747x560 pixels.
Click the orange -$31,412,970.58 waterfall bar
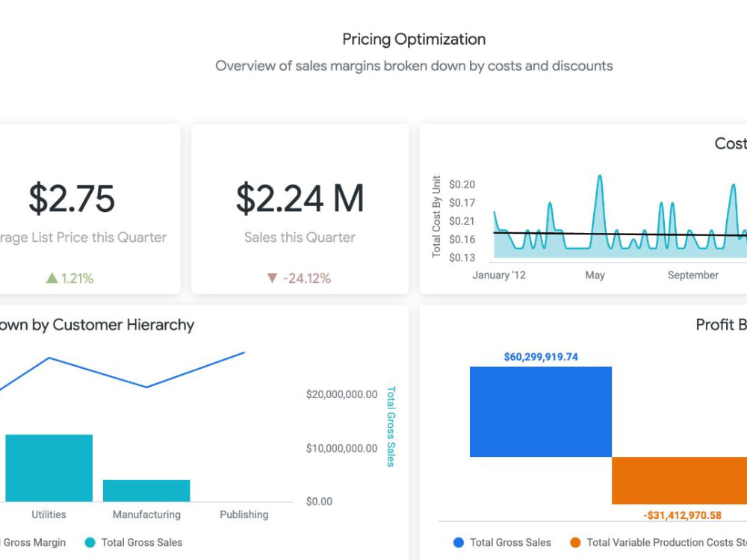(x=679, y=480)
